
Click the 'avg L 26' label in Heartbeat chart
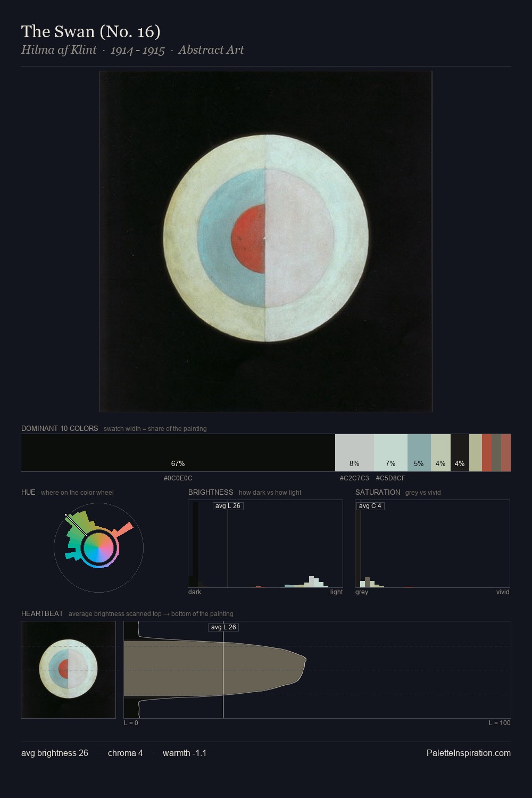[x=223, y=627]
